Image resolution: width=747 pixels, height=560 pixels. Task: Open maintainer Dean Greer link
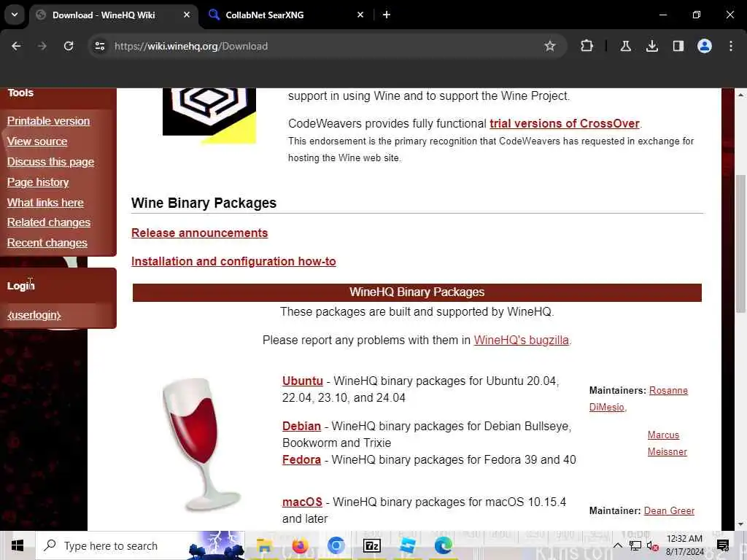[x=669, y=510]
